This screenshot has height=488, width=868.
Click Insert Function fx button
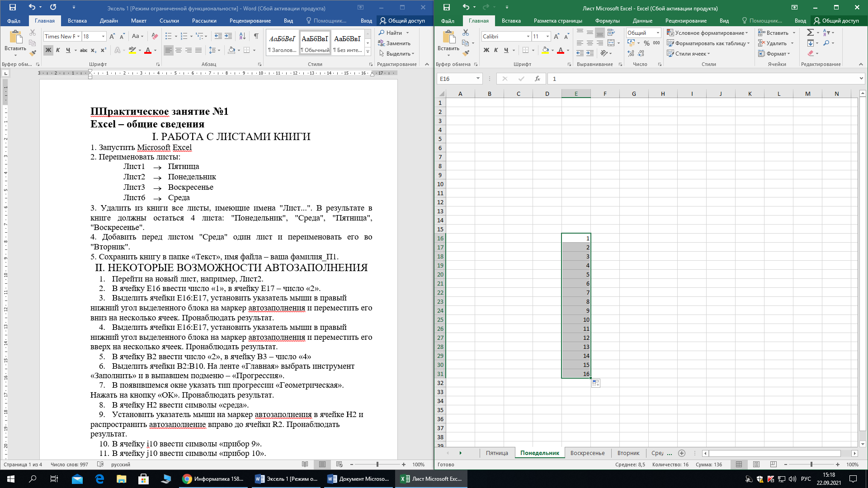tap(537, 79)
